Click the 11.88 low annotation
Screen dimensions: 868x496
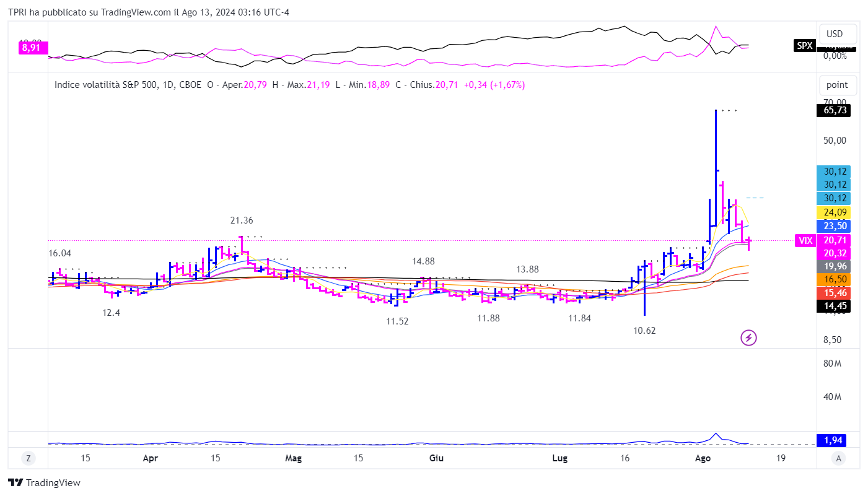pos(488,318)
